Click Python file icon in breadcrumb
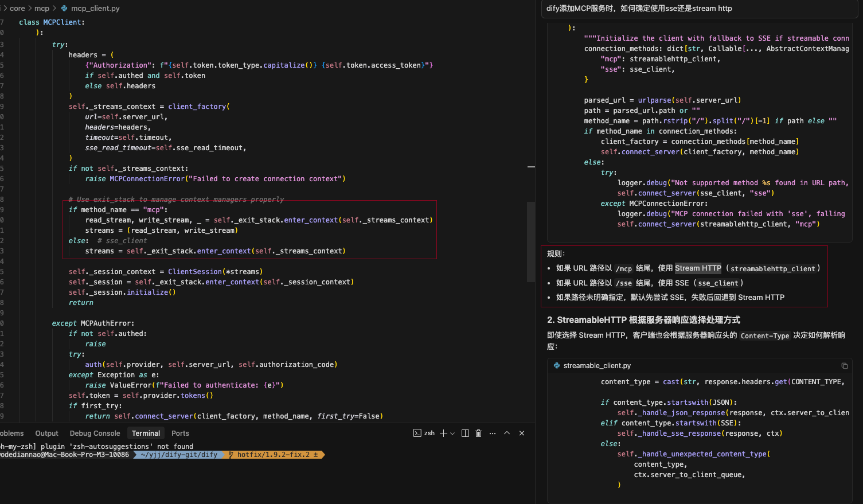This screenshot has width=863, height=504. (x=64, y=9)
